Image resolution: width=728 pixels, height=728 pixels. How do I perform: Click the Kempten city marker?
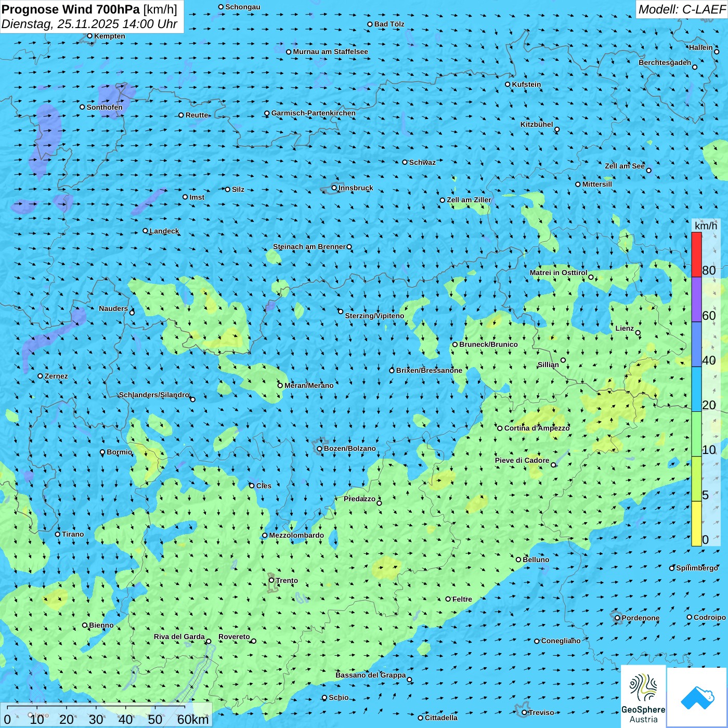90,36
